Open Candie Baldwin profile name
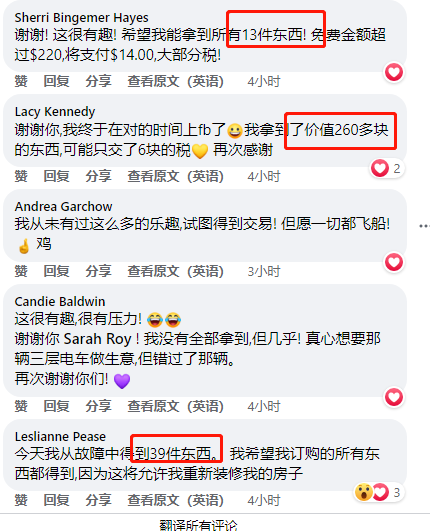 click(x=60, y=301)
